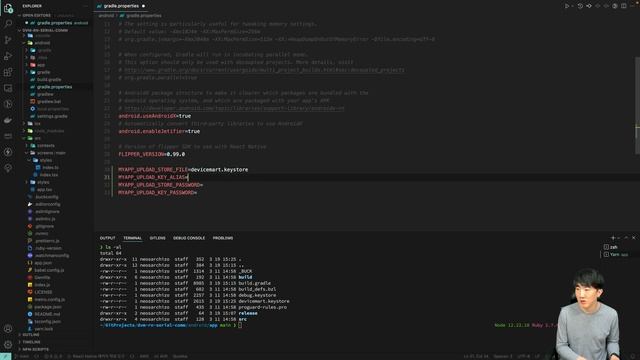Switch to the OUTPUT panel tab
Screen dimensions: 640x360
pos(108,238)
